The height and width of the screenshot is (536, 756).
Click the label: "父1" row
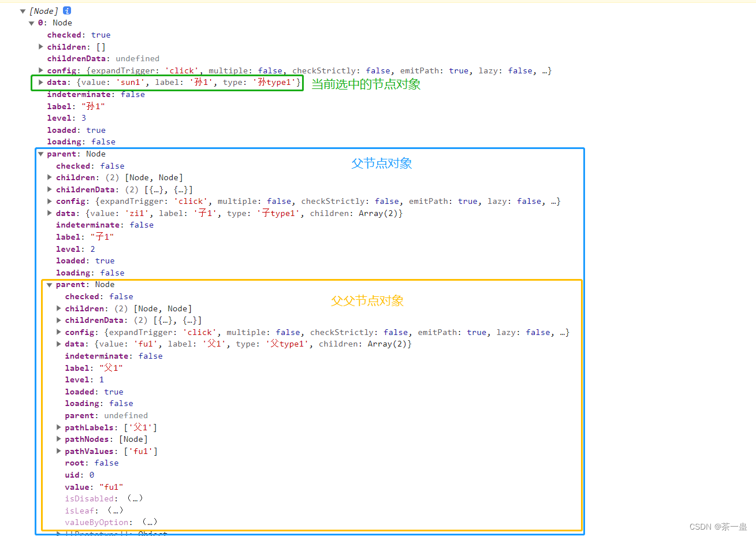pos(94,368)
